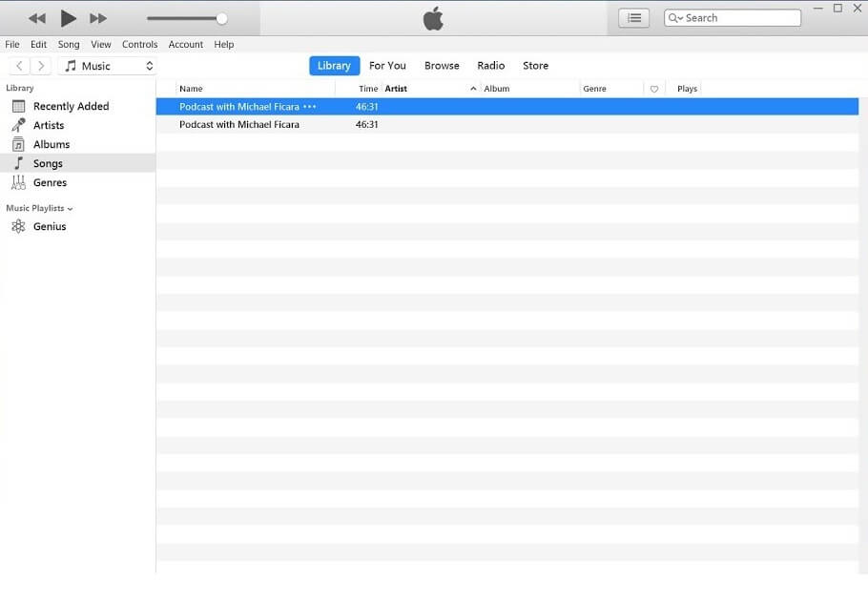This screenshot has height=601, width=868.
Task: Open the Albums view
Action: point(50,144)
